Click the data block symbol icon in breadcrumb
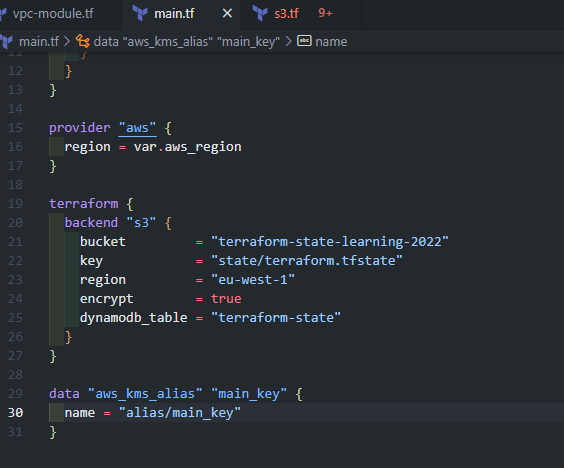The image size is (564, 468). click(x=83, y=41)
